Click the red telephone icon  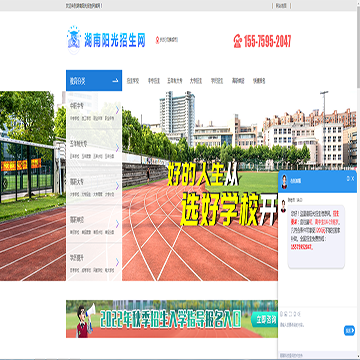pyautogui.click(x=237, y=41)
